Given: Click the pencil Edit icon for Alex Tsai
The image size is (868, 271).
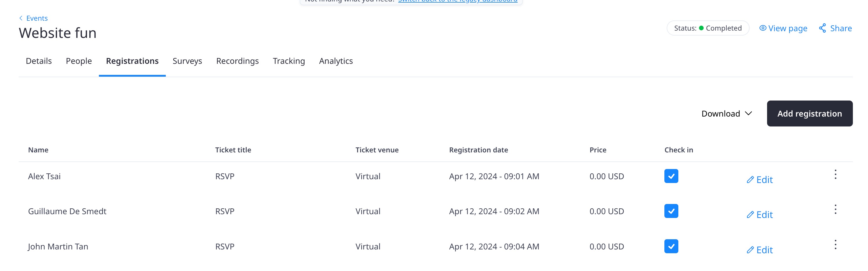Looking at the screenshot, I should (x=750, y=180).
